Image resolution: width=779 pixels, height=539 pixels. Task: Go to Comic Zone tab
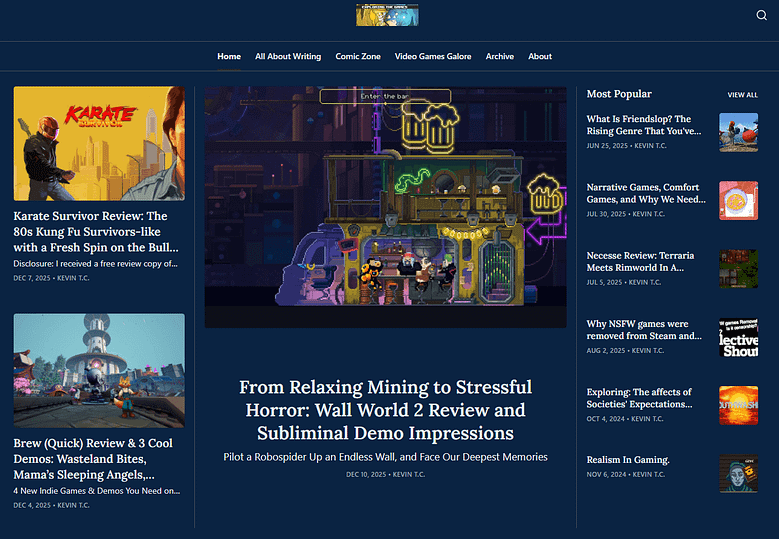click(358, 57)
